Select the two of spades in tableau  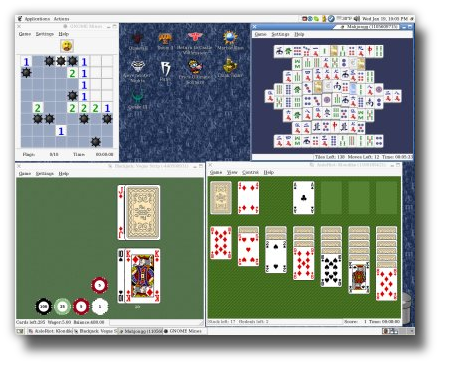point(276,256)
